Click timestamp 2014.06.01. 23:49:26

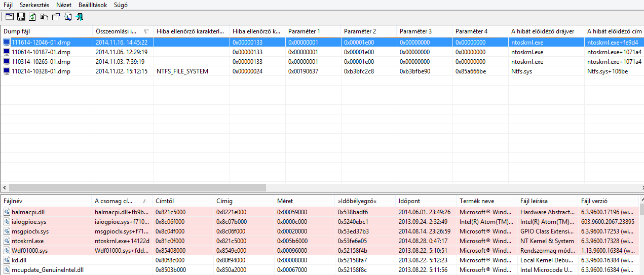pyautogui.click(x=425, y=212)
